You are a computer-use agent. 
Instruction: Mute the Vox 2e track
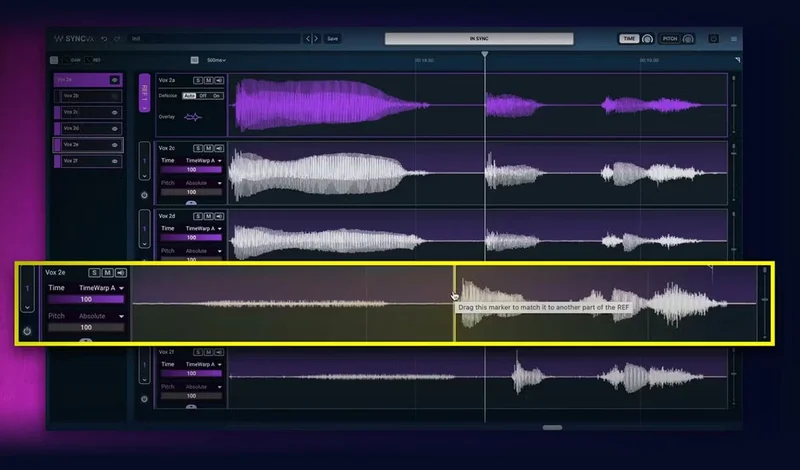point(107,273)
